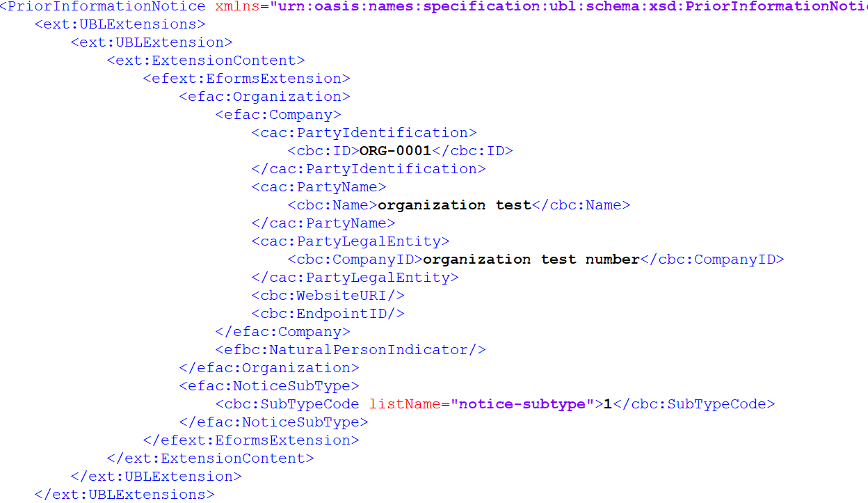Screen dimensions: 868x503
Task: Select the closing /ext:UBLExtensions tag
Action: (x=125, y=495)
